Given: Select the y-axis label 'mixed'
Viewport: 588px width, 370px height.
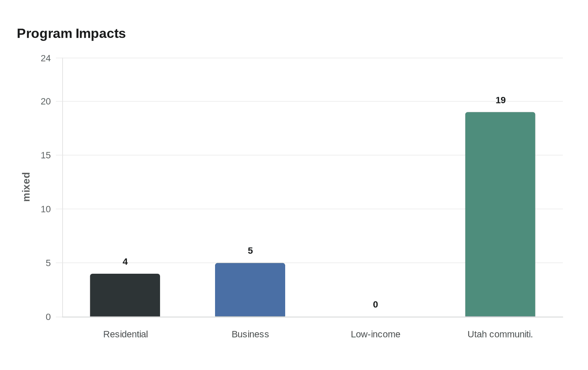Looking at the screenshot, I should click(26, 187).
